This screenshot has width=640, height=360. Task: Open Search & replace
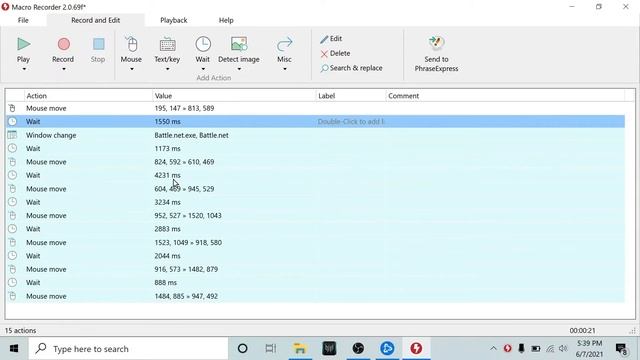tap(351, 68)
